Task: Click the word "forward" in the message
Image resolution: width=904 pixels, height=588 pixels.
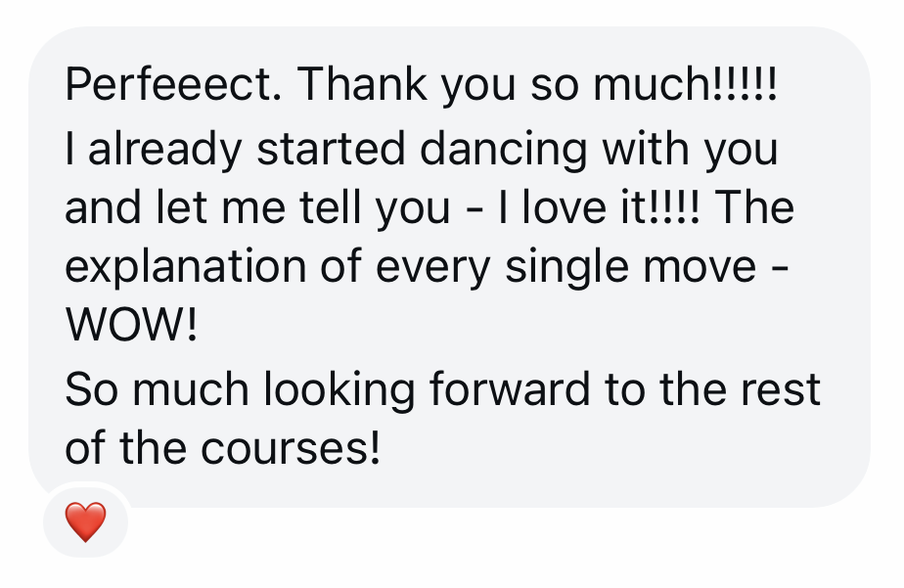Action: (512, 389)
